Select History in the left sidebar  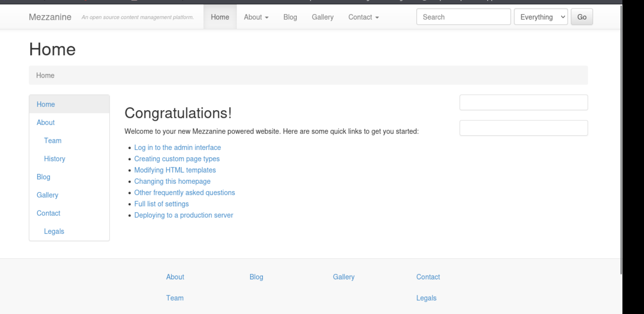click(55, 159)
